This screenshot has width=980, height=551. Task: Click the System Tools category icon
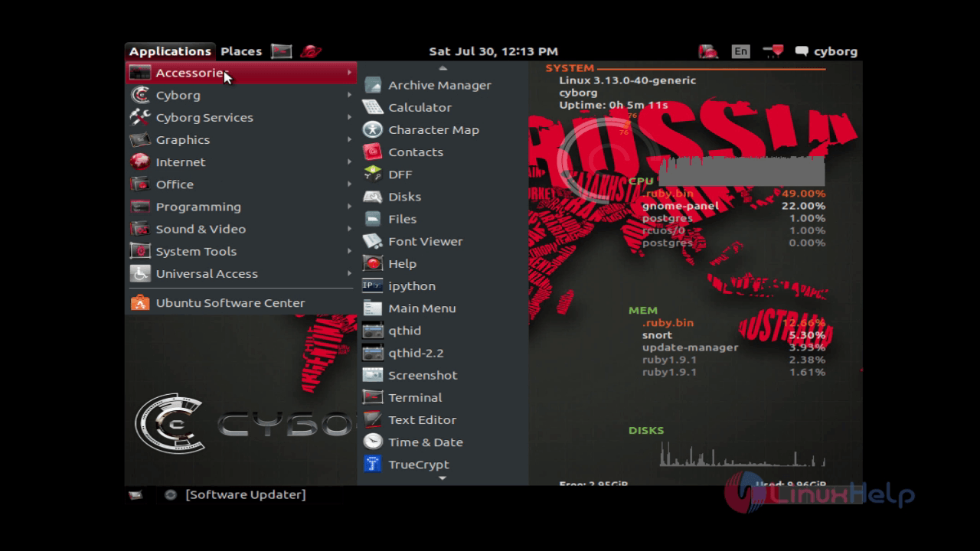click(x=140, y=251)
